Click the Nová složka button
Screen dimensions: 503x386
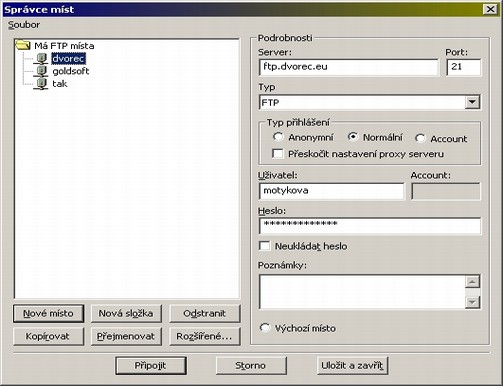tap(126, 313)
